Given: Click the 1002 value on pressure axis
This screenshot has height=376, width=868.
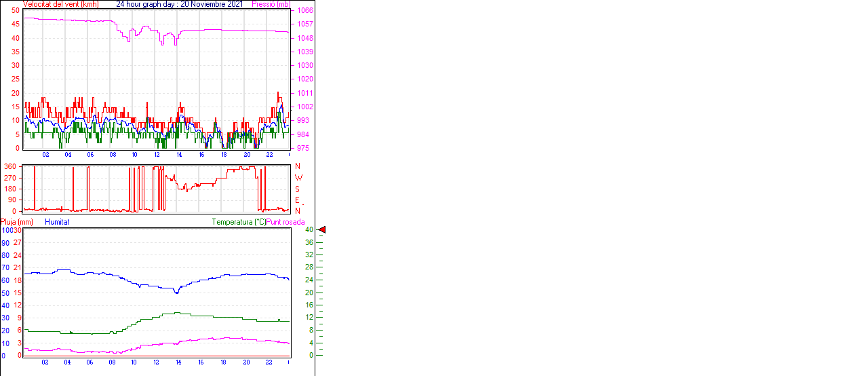Looking at the screenshot, I should pyautogui.click(x=304, y=107).
